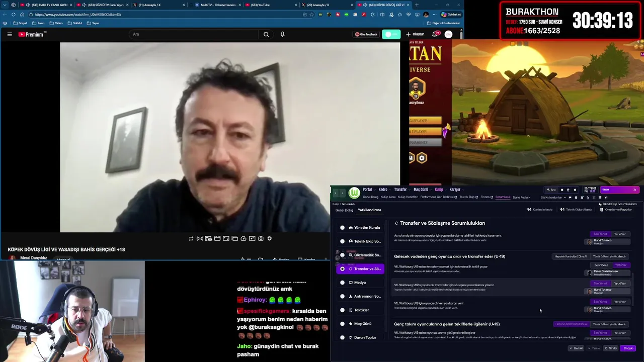Open the YouTube 'Oluştur' create menu
644x362 pixels.
(x=415, y=34)
